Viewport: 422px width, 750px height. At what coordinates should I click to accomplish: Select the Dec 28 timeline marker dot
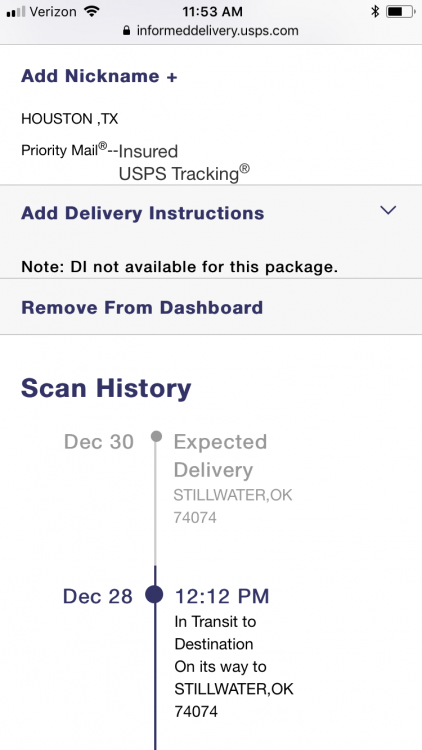point(155,595)
